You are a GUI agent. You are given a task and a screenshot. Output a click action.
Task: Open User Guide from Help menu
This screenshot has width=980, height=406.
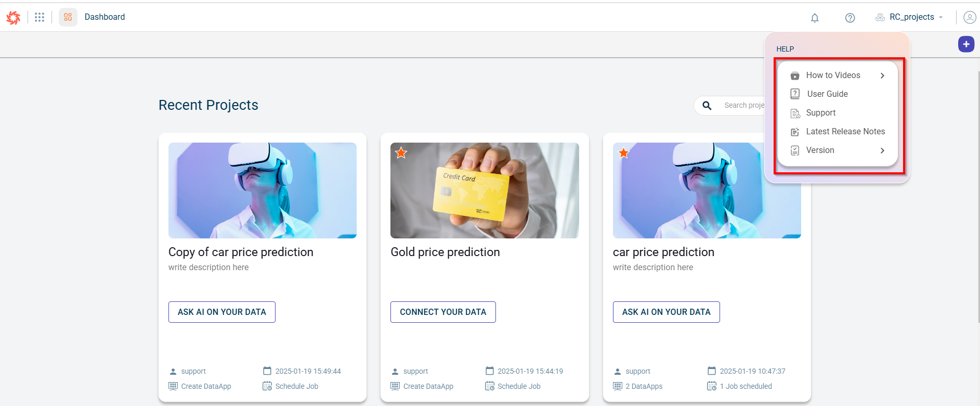point(827,94)
